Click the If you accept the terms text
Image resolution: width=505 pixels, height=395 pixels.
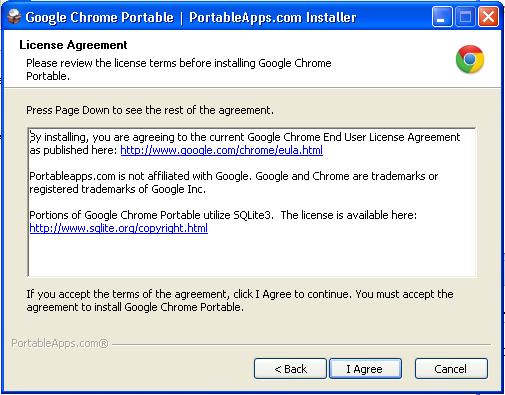tap(240, 300)
